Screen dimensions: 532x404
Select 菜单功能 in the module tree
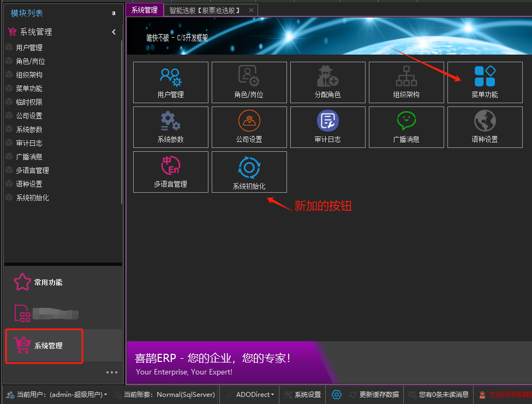pyautogui.click(x=29, y=88)
